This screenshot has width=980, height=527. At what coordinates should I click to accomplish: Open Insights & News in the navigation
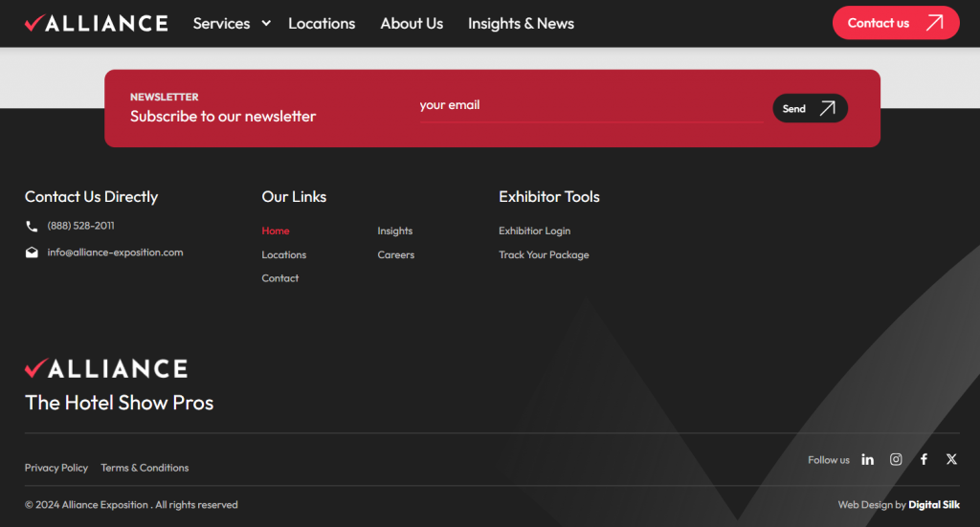521,24
